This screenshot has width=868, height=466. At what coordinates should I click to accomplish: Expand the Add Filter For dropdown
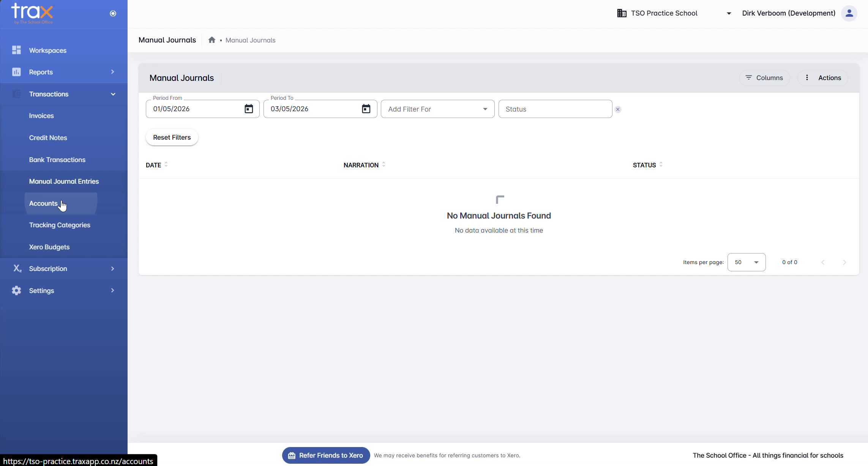coord(437,109)
